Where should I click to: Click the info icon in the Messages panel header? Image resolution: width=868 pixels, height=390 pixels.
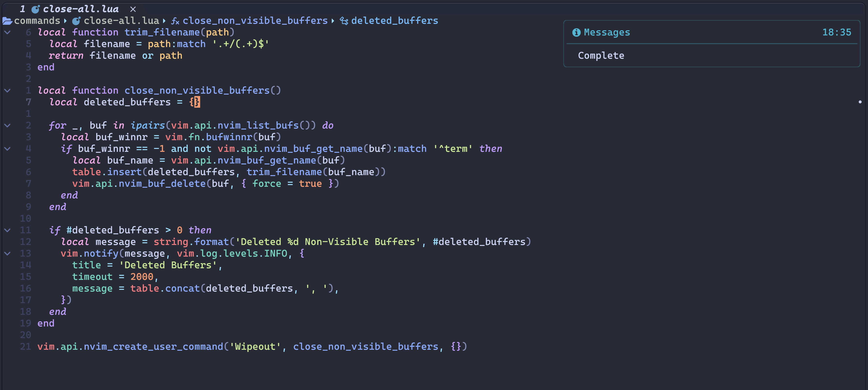click(x=576, y=32)
